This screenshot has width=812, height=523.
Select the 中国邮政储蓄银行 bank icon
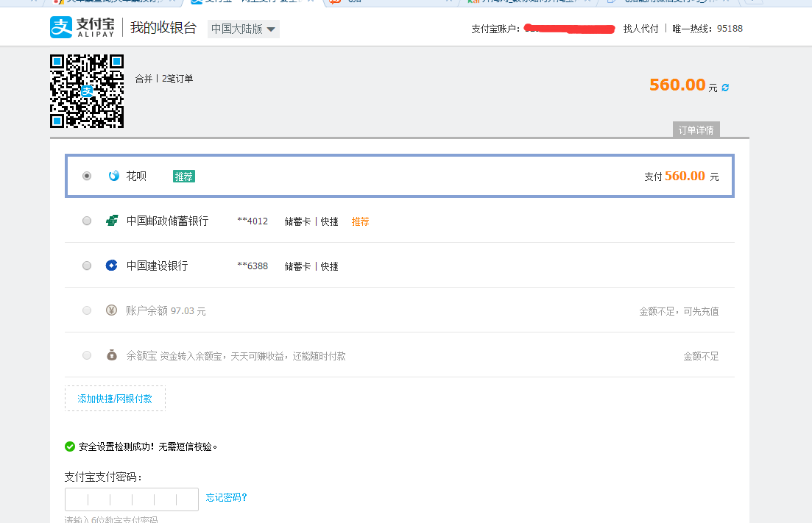(x=111, y=221)
